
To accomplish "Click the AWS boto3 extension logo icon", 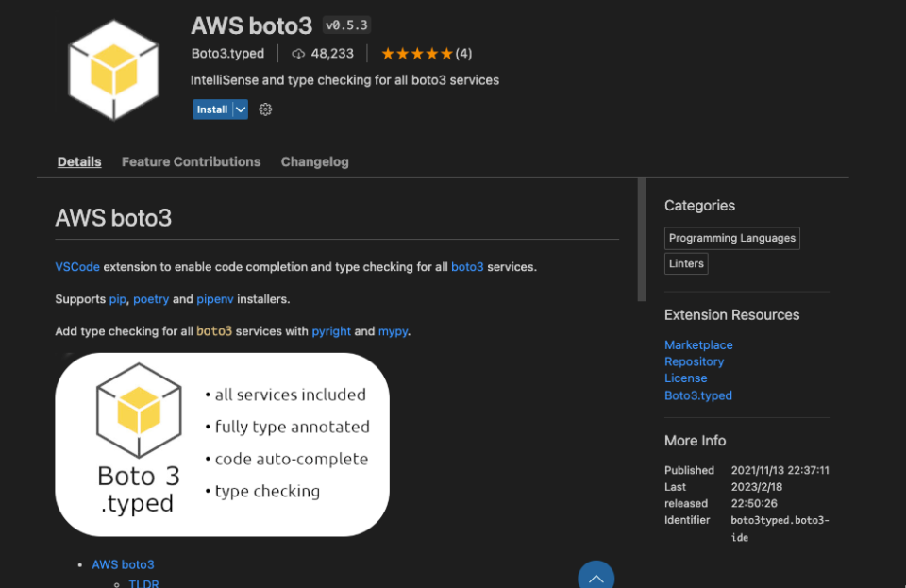I will (x=113, y=68).
